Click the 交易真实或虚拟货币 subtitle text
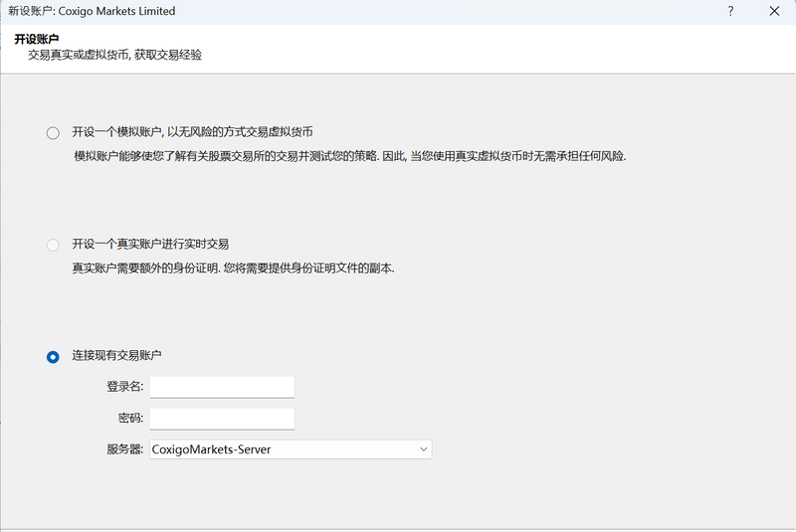 point(114,55)
